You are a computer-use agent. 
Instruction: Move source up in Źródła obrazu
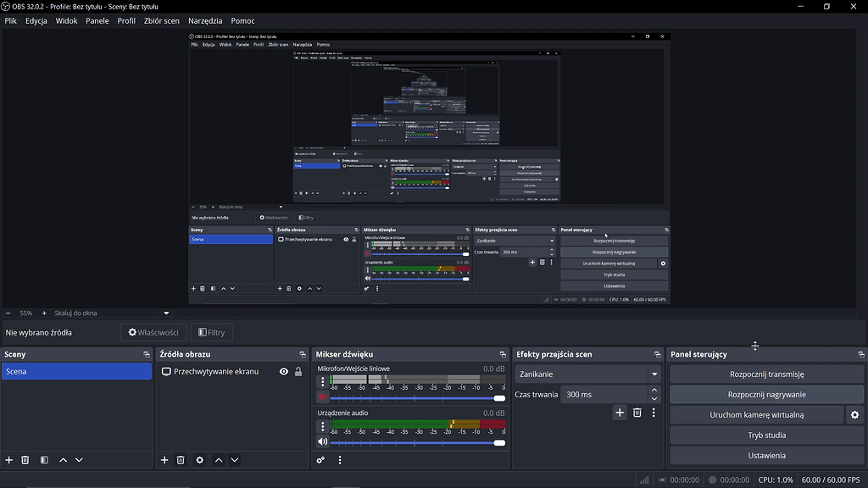click(219, 460)
